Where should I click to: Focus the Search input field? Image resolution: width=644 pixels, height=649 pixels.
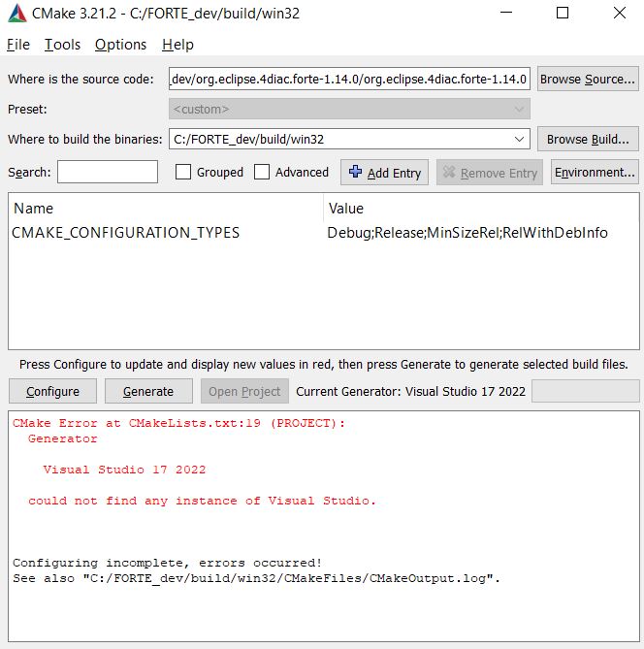(108, 172)
